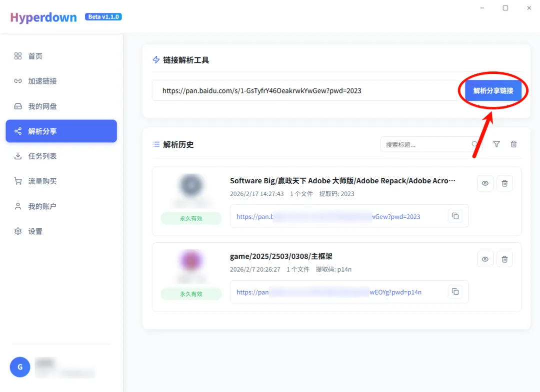Click the trash icon to clear 解析历史
540x392 pixels.
[x=513, y=144]
